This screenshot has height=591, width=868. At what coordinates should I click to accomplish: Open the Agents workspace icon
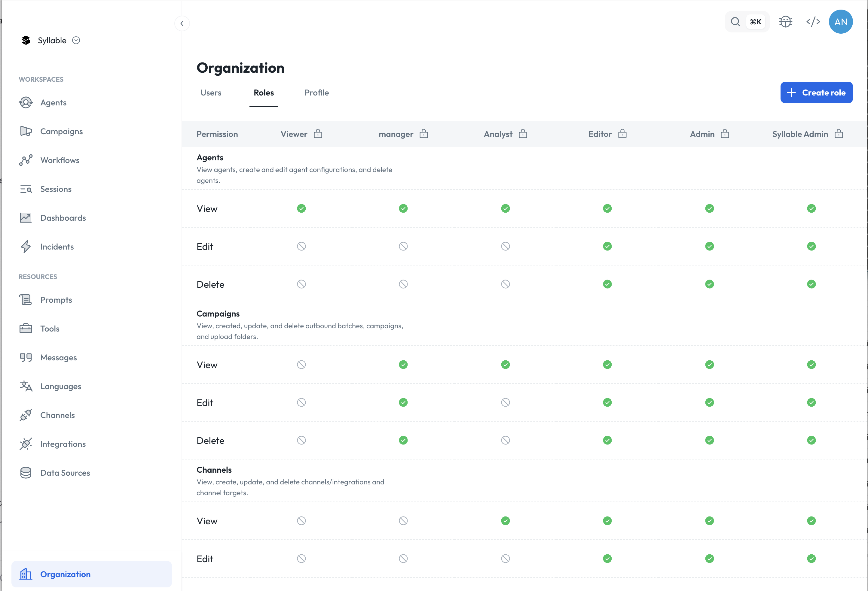click(x=26, y=103)
